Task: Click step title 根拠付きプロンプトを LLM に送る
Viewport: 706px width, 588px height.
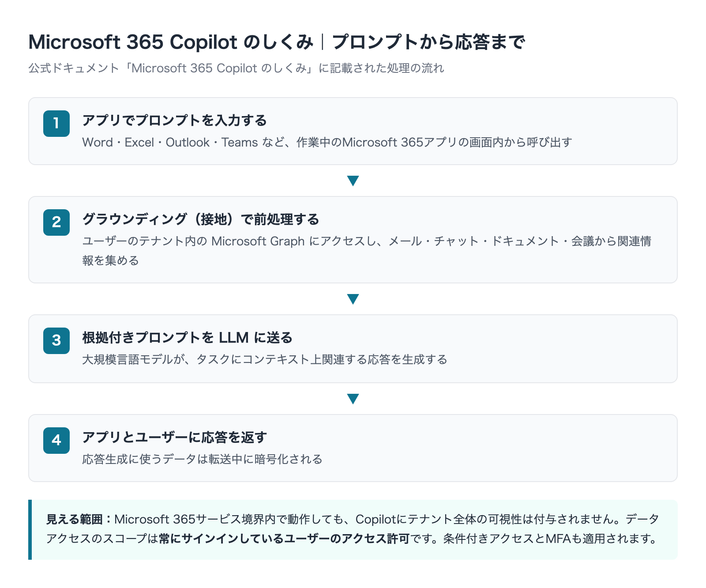Action: pyautogui.click(x=188, y=337)
